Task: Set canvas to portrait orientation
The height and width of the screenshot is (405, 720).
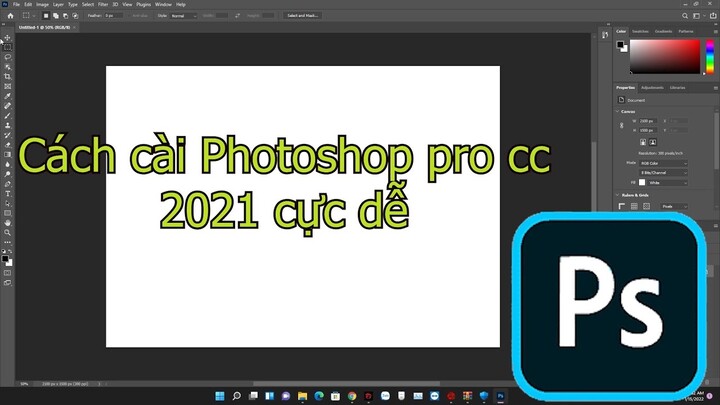Action: tap(643, 142)
